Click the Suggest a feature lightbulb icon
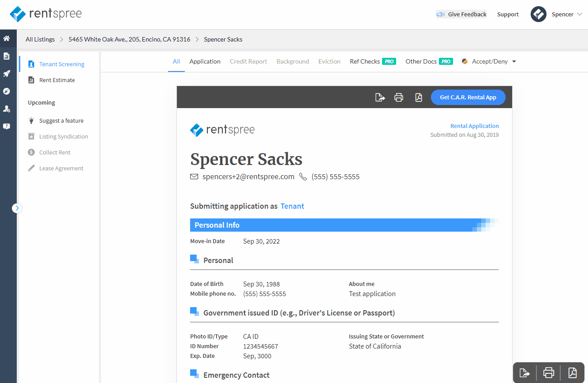The width and height of the screenshot is (588, 383). pyautogui.click(x=31, y=120)
